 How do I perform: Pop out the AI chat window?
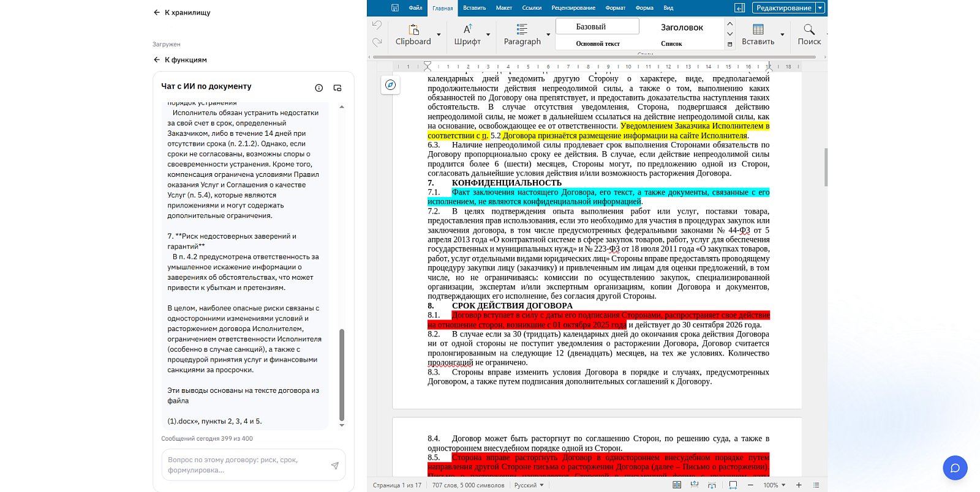(x=337, y=88)
